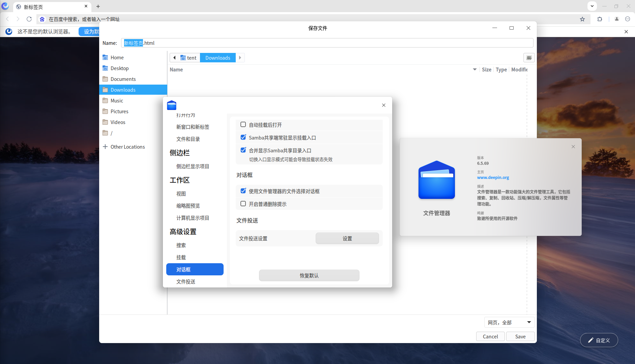The width and height of the screenshot is (635, 364).
Task: Sort by the Name column dropdown arrow
Action: pos(474,69)
